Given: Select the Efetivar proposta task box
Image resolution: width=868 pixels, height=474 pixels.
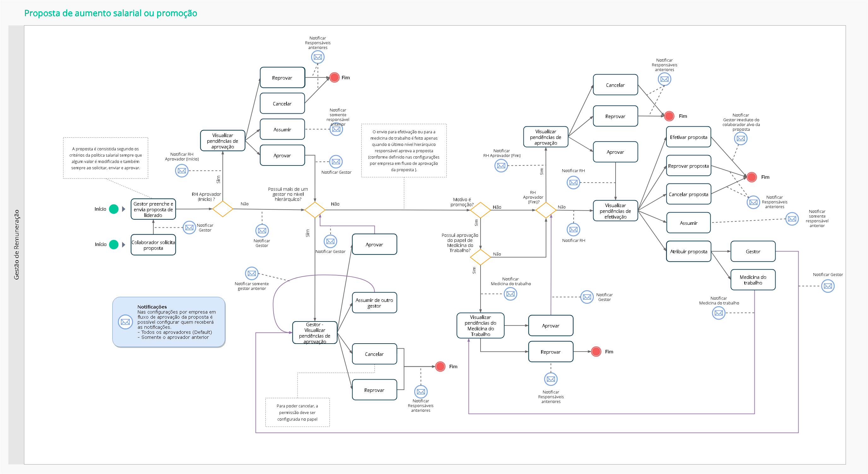Looking at the screenshot, I should tap(688, 137).
